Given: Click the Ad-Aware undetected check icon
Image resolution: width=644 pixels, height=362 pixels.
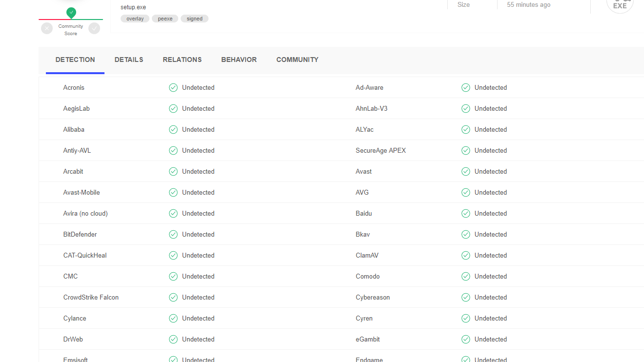Looking at the screenshot, I should coord(466,87).
